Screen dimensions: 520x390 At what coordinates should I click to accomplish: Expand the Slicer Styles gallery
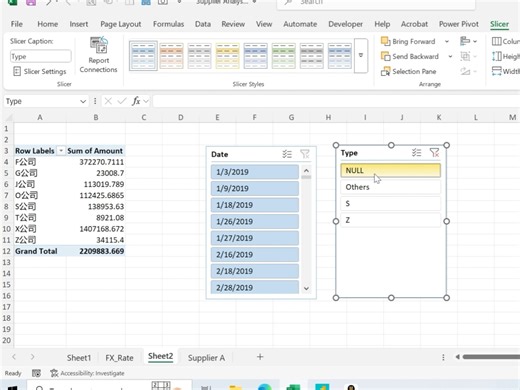click(361, 56)
